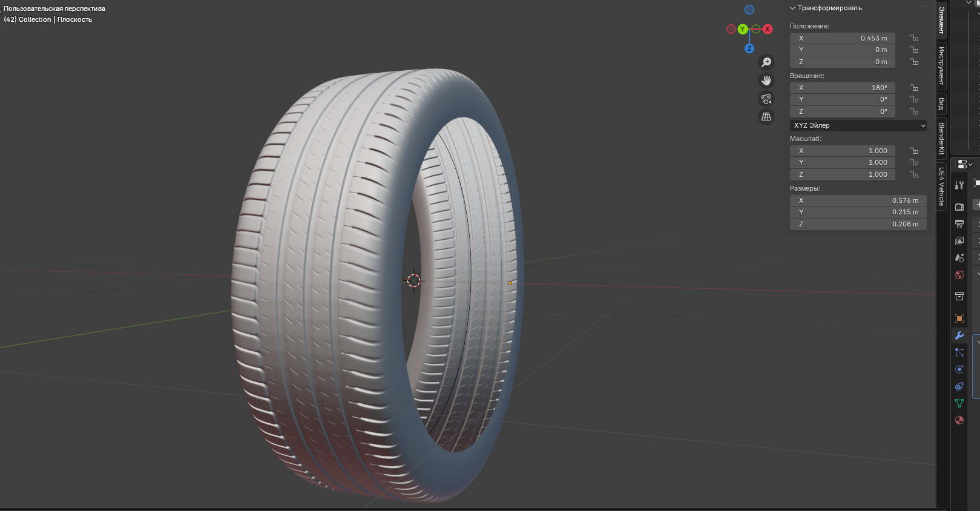Image resolution: width=980 pixels, height=511 pixels.
Task: Click the zoom view magnifier icon
Action: pyautogui.click(x=766, y=62)
